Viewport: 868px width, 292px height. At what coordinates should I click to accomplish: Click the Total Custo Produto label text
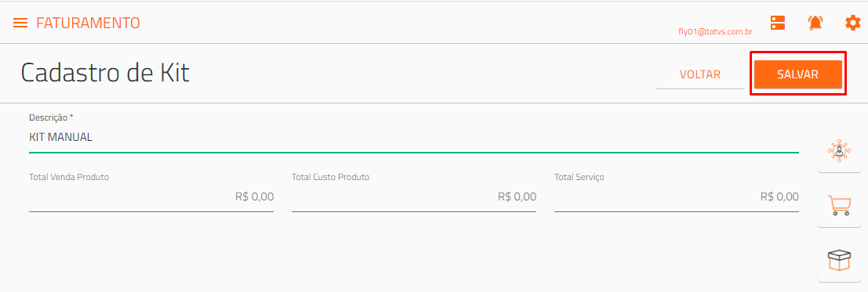click(x=330, y=178)
